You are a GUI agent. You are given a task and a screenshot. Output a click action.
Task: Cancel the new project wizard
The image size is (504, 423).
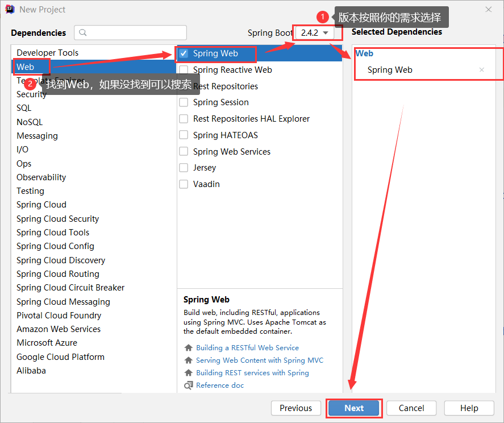[x=411, y=408]
